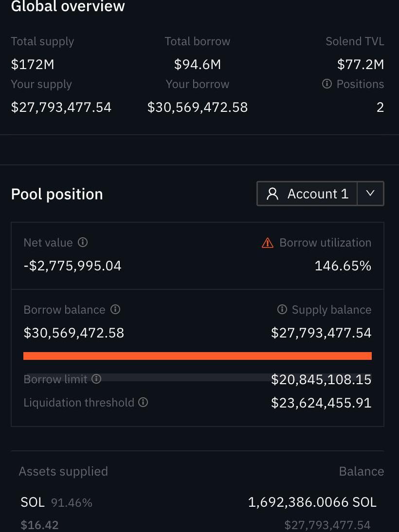Click info icon next to Borrow limit
399x532 pixels.
[x=96, y=379]
